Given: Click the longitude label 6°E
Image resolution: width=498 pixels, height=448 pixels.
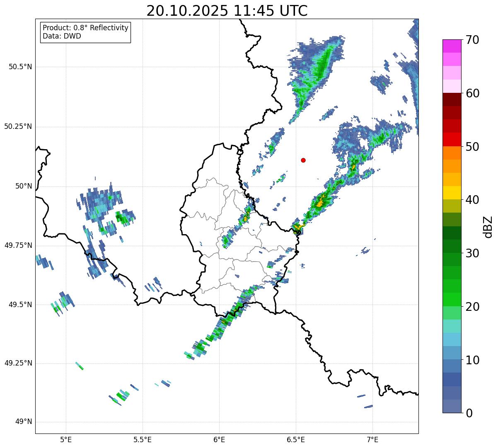Looking at the screenshot, I should tap(219, 440).
